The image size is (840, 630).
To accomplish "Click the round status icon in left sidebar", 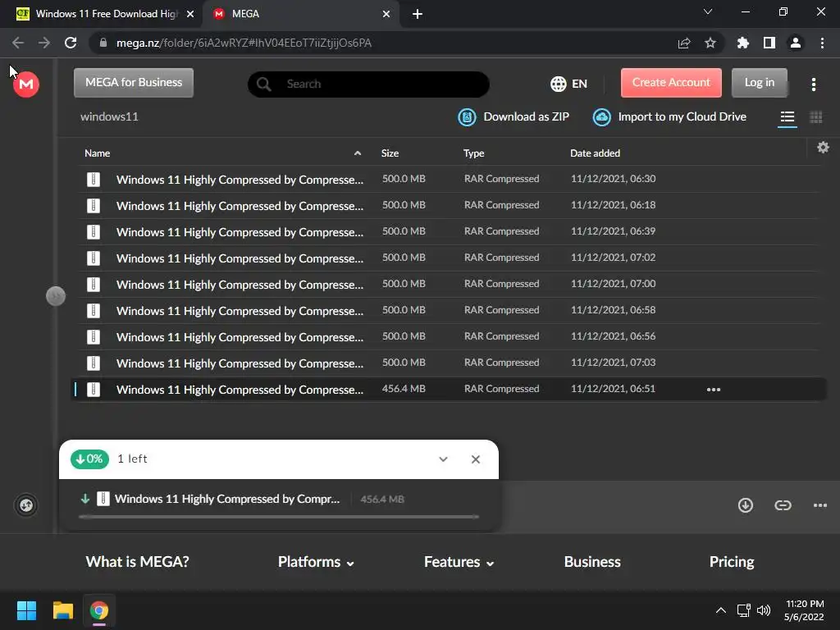I will pyautogui.click(x=26, y=505).
